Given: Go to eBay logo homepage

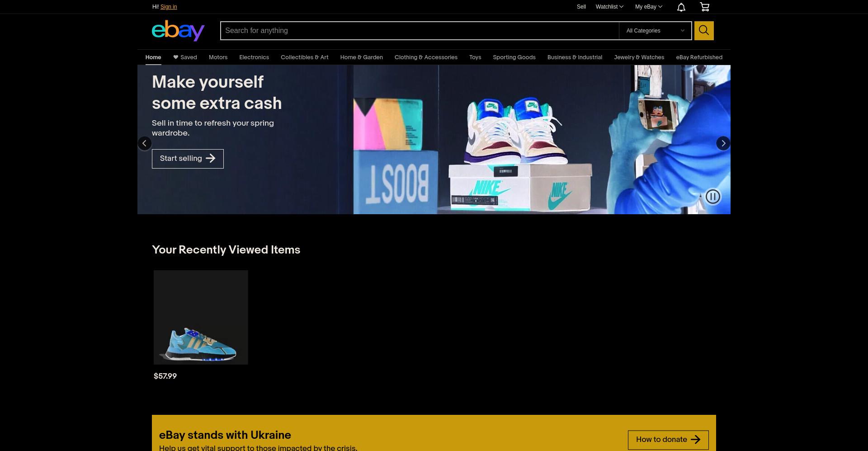Looking at the screenshot, I should click(178, 31).
